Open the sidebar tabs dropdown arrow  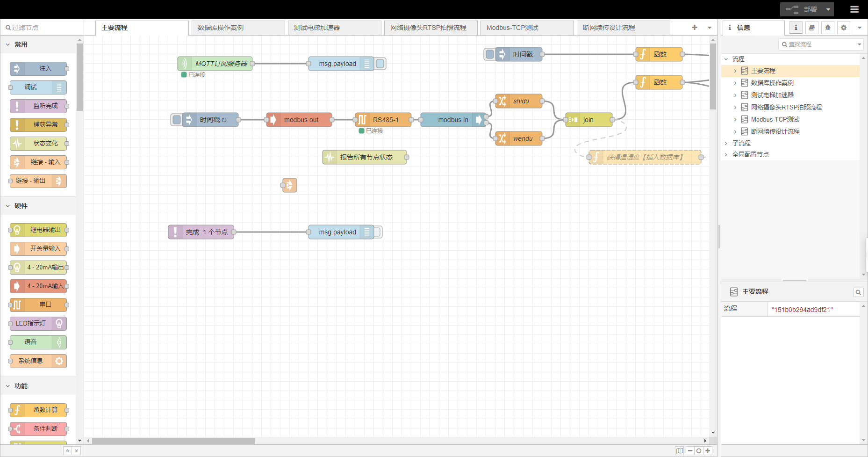[x=860, y=28]
